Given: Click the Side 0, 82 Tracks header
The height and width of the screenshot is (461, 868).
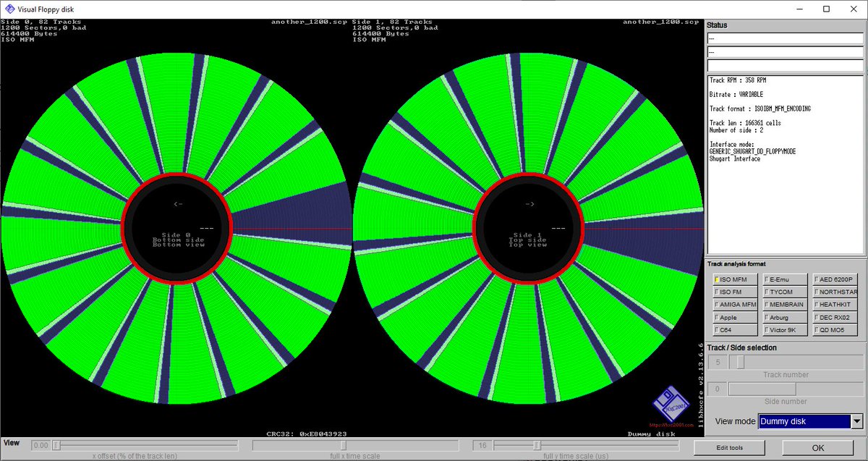Looking at the screenshot, I should tap(41, 22).
